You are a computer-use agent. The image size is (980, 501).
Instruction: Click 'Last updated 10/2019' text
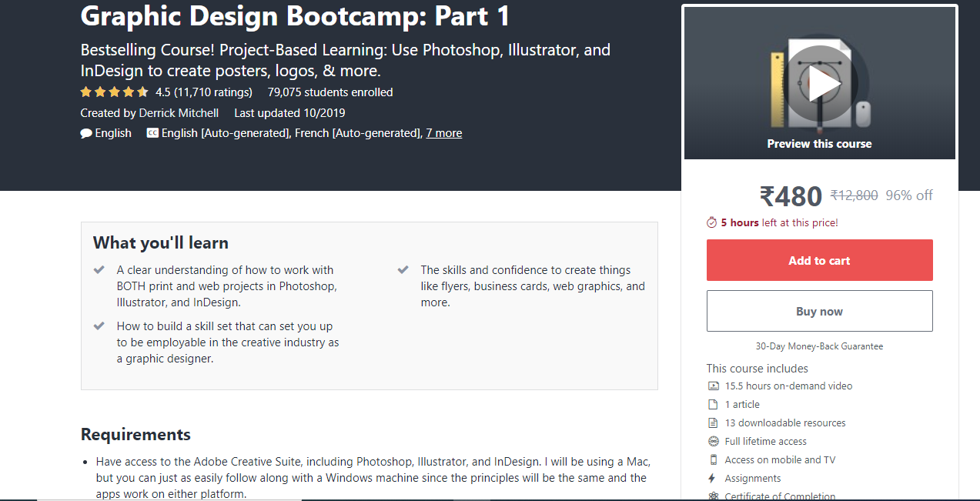click(289, 112)
